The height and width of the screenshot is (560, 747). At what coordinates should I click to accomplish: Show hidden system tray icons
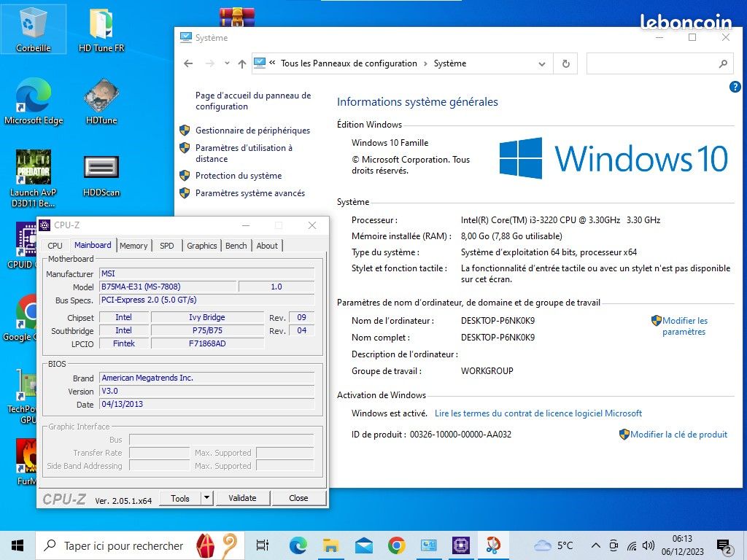(x=595, y=545)
